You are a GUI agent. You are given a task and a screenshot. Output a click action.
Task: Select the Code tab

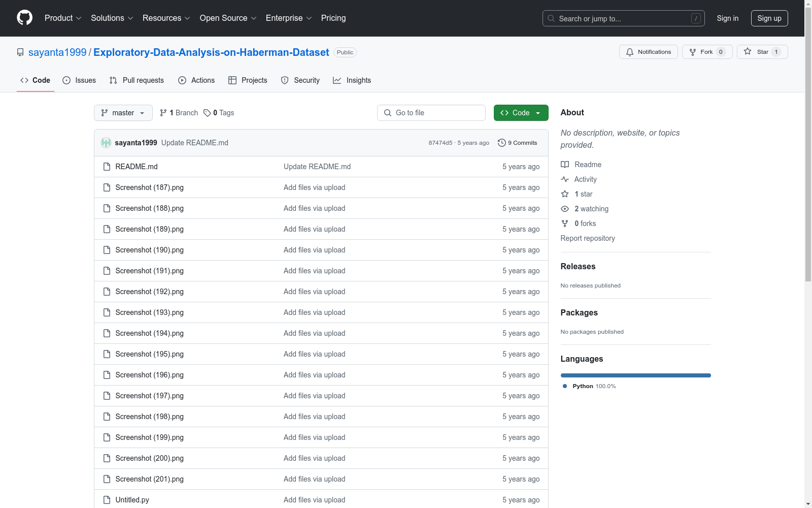tap(36, 80)
